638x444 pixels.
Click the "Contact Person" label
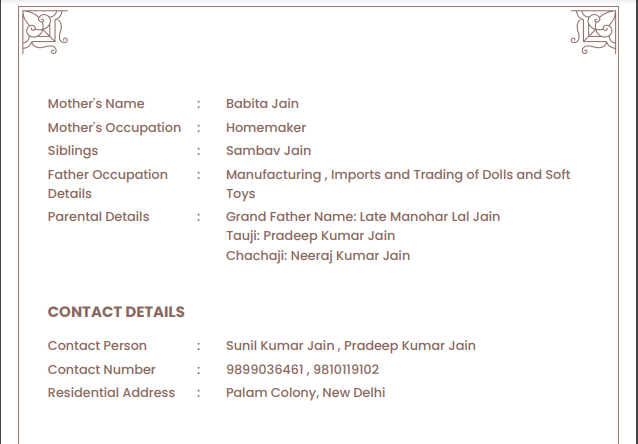[x=97, y=346]
